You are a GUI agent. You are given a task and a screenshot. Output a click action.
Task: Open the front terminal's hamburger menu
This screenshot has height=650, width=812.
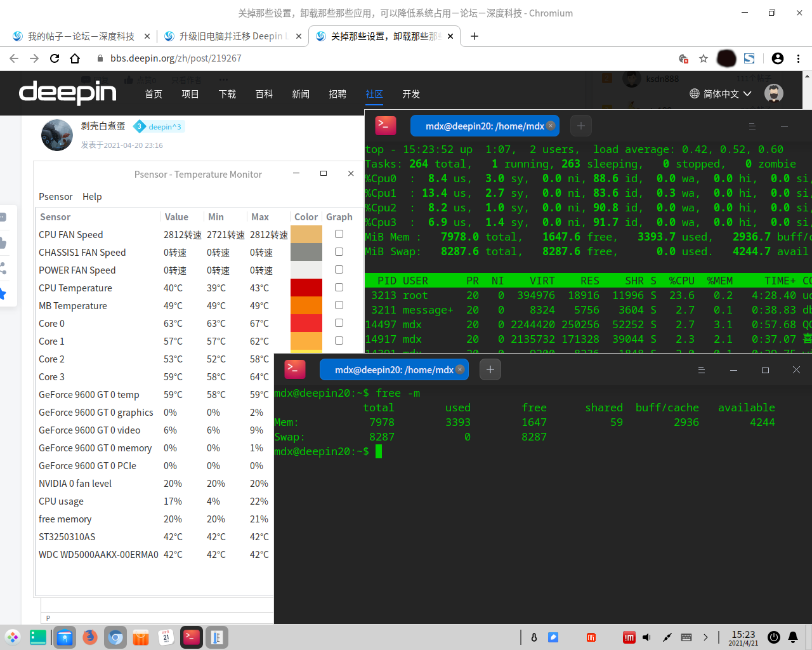pos(702,370)
